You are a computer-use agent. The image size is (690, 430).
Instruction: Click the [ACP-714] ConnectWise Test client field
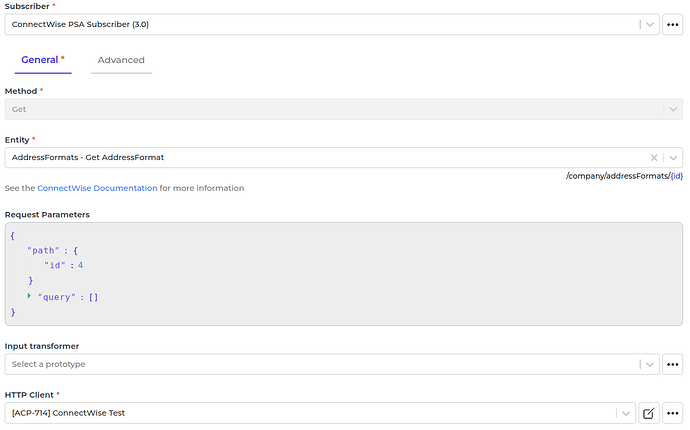pos(310,413)
